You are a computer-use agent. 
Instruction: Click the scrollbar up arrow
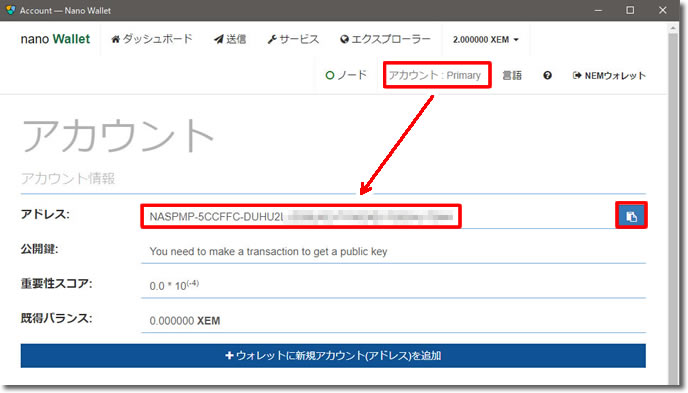coord(673,29)
